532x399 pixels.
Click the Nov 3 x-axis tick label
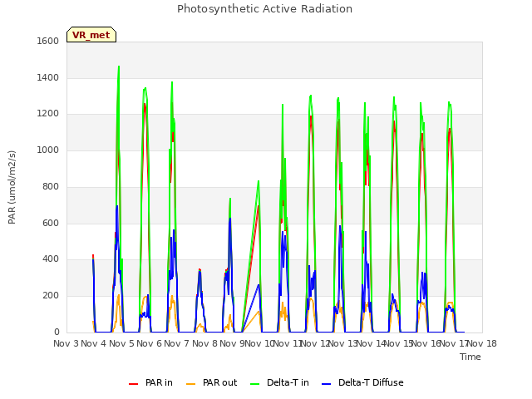(66, 343)
